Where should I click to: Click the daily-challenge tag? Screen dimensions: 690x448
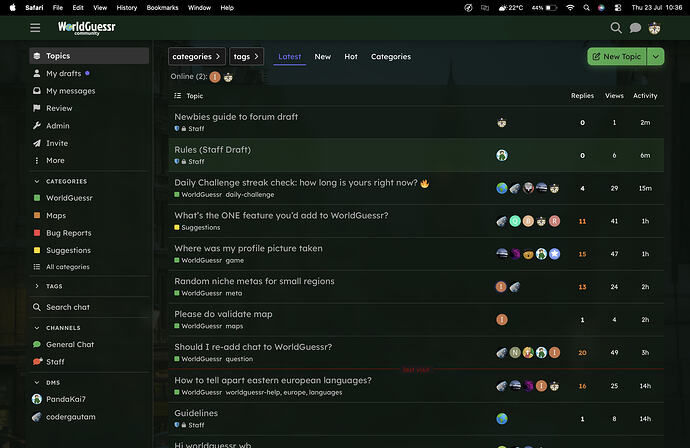click(250, 195)
